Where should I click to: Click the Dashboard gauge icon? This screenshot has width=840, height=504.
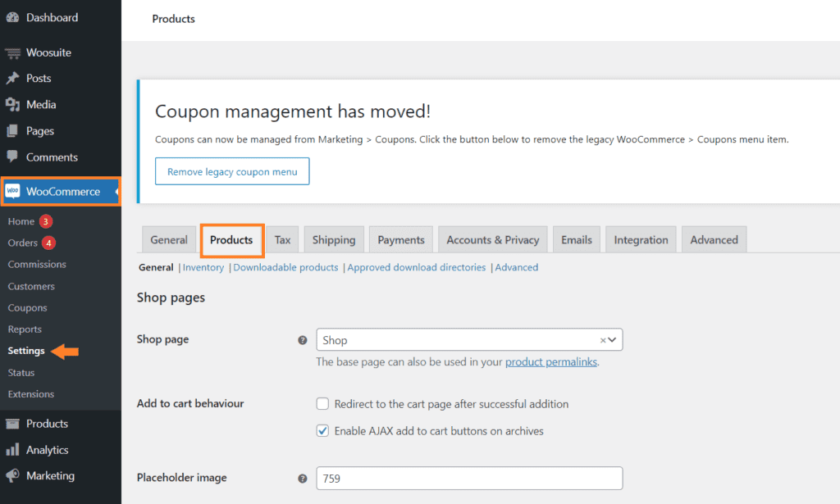[12, 18]
